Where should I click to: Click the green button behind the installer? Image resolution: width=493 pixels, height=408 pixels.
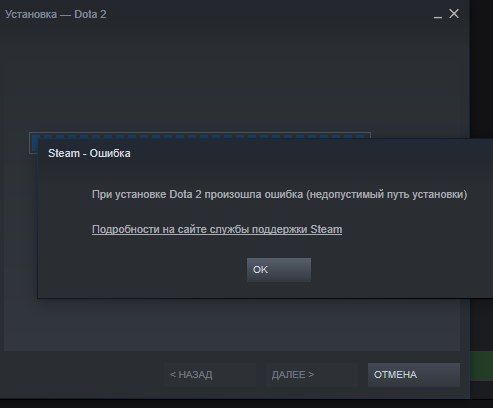pos(481,366)
